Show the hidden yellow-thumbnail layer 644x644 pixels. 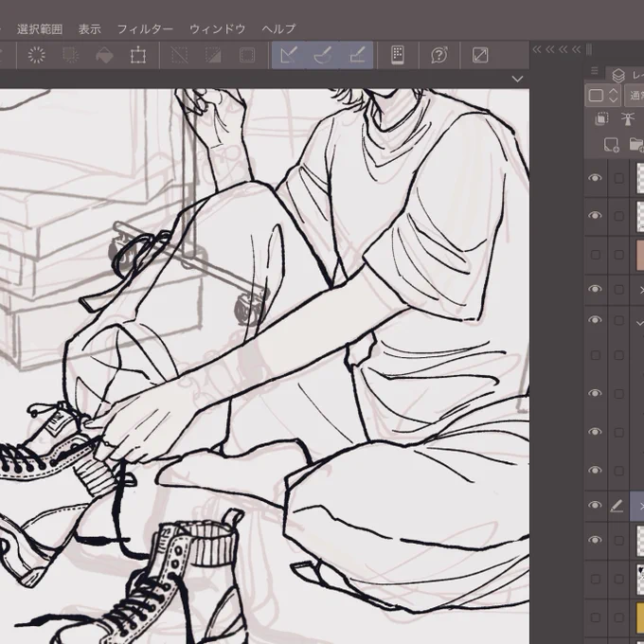click(x=595, y=617)
